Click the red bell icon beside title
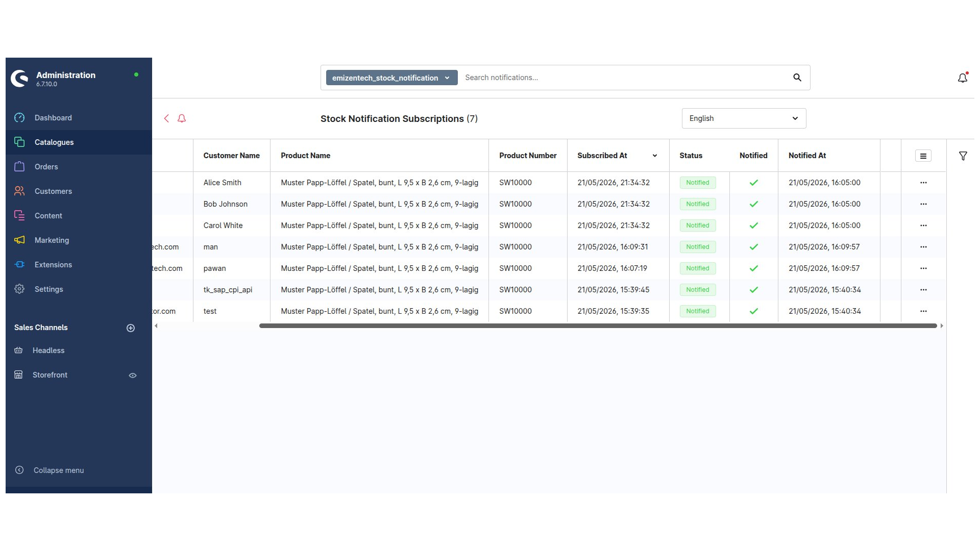The image size is (980, 551). point(182,118)
